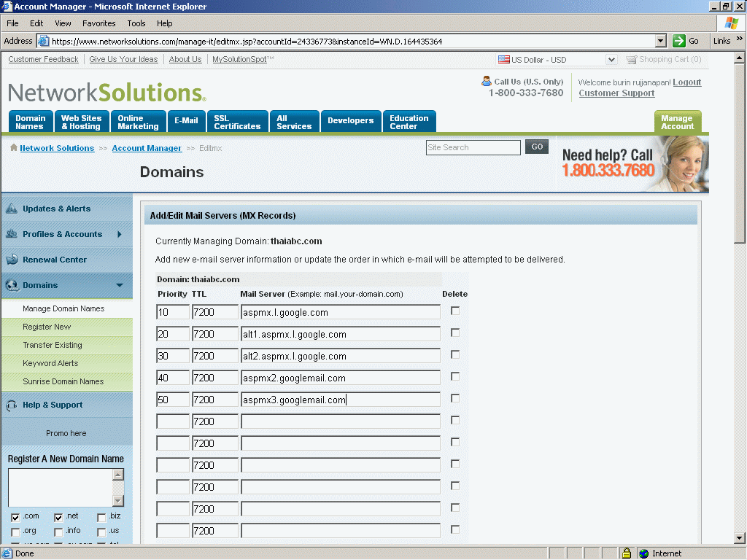
Task: Click the Renewal Center sidebar icon
Action: click(12, 260)
